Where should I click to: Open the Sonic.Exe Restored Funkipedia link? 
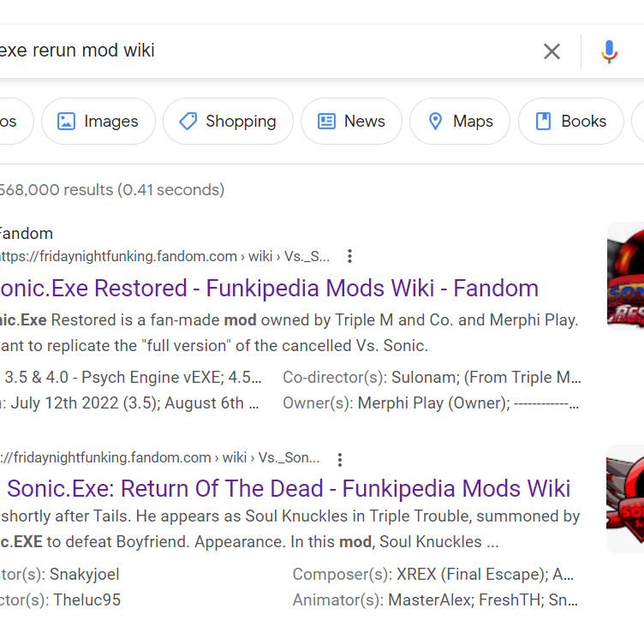tap(269, 288)
